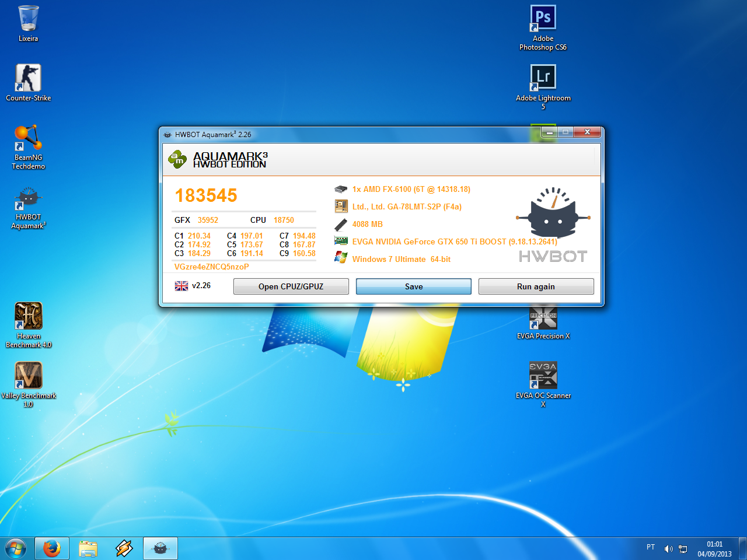Click the GFX score 35952
This screenshot has width=747, height=560.
208,220
